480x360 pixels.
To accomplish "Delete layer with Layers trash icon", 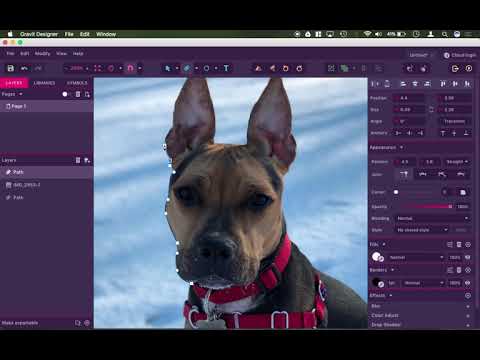I will (78, 160).
